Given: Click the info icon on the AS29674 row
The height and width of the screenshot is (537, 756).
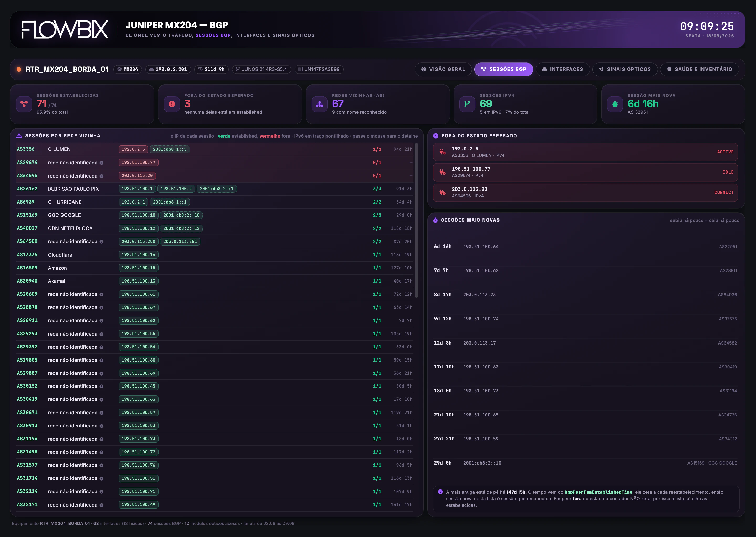Looking at the screenshot, I should [102, 163].
